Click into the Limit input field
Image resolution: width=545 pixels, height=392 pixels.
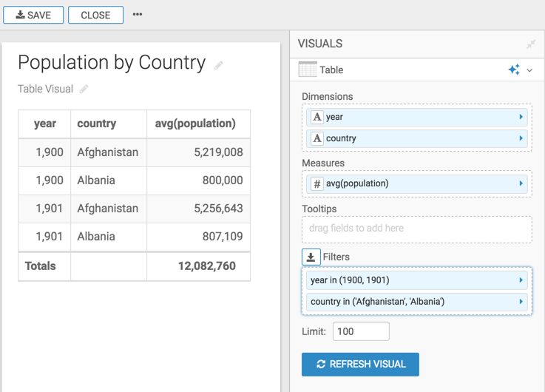(361, 331)
